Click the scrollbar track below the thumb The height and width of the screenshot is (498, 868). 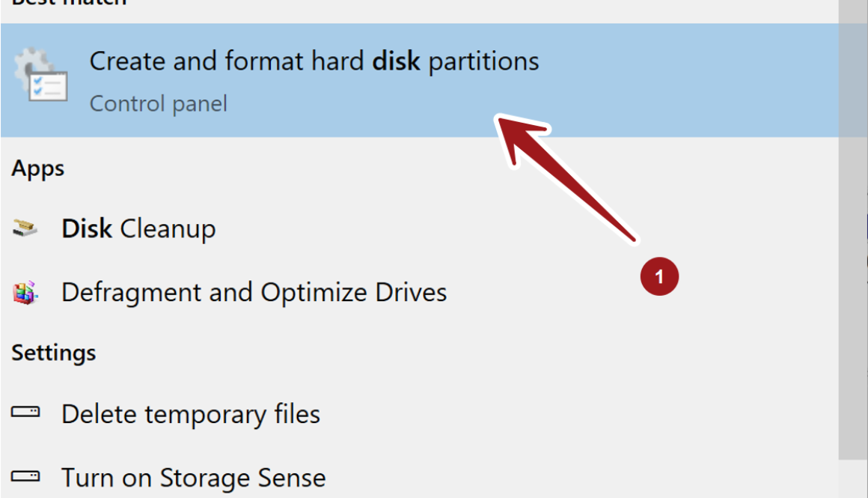[852, 479]
